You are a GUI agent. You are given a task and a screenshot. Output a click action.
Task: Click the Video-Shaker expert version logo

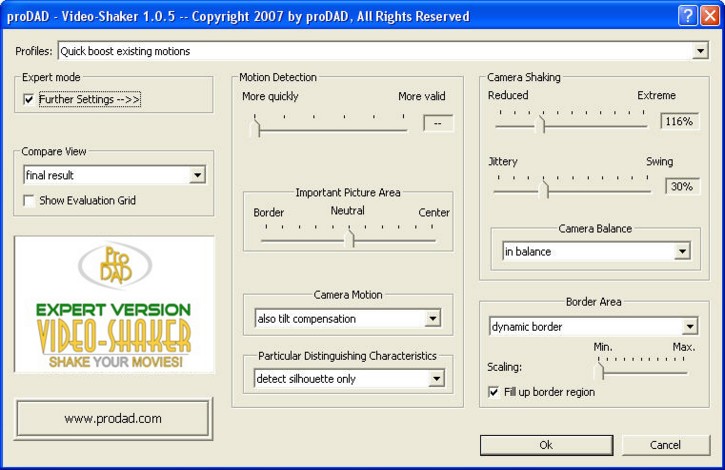coord(114,304)
